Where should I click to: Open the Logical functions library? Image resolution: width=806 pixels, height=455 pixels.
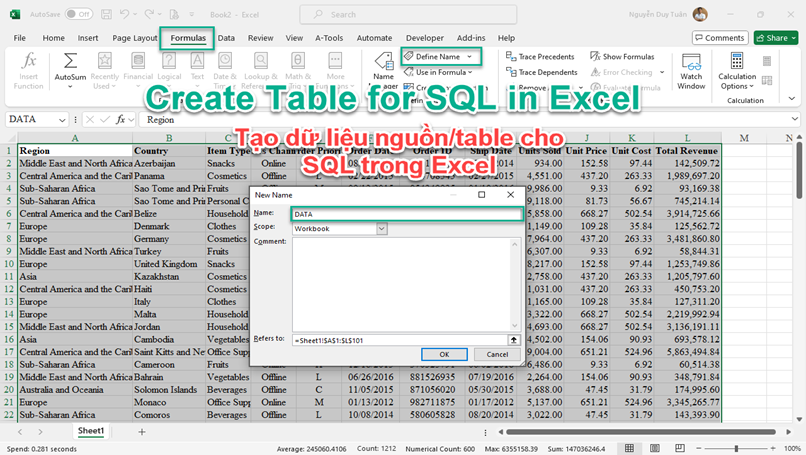click(169, 71)
